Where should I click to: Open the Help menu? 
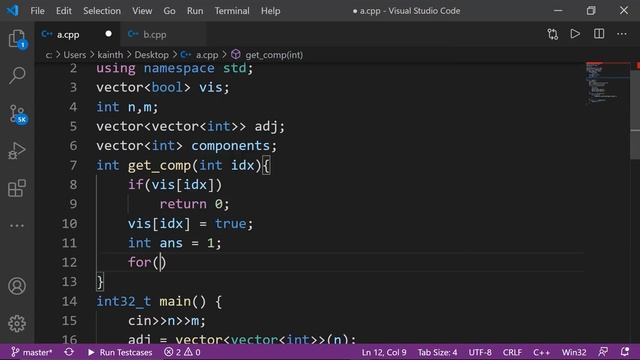[x=271, y=11]
